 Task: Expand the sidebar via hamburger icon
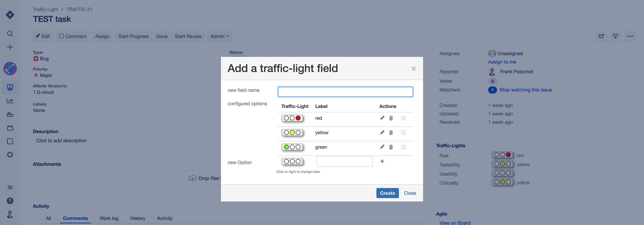10,187
